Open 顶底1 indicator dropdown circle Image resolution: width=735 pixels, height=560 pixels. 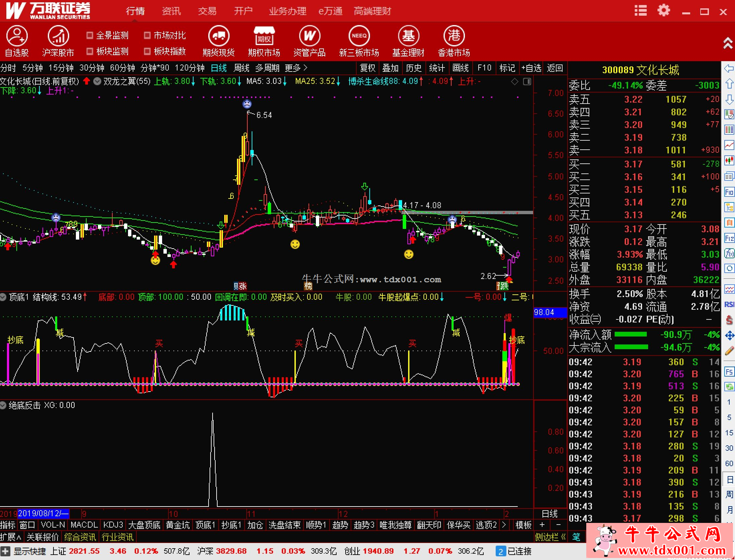[3, 297]
